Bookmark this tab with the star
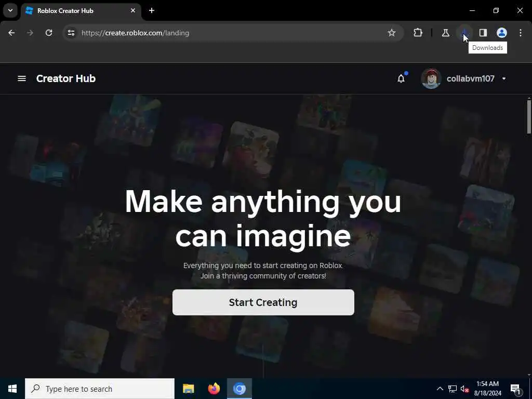The image size is (532, 399). click(392, 33)
